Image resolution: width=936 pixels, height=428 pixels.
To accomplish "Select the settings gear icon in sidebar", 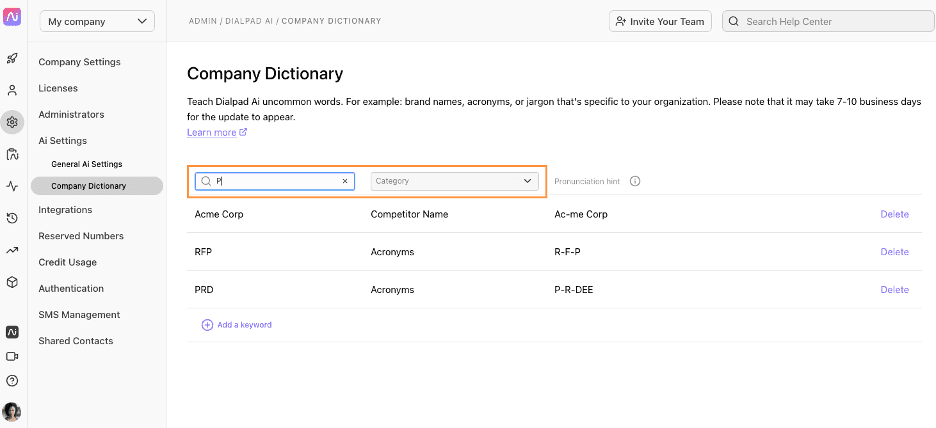I will tap(12, 122).
